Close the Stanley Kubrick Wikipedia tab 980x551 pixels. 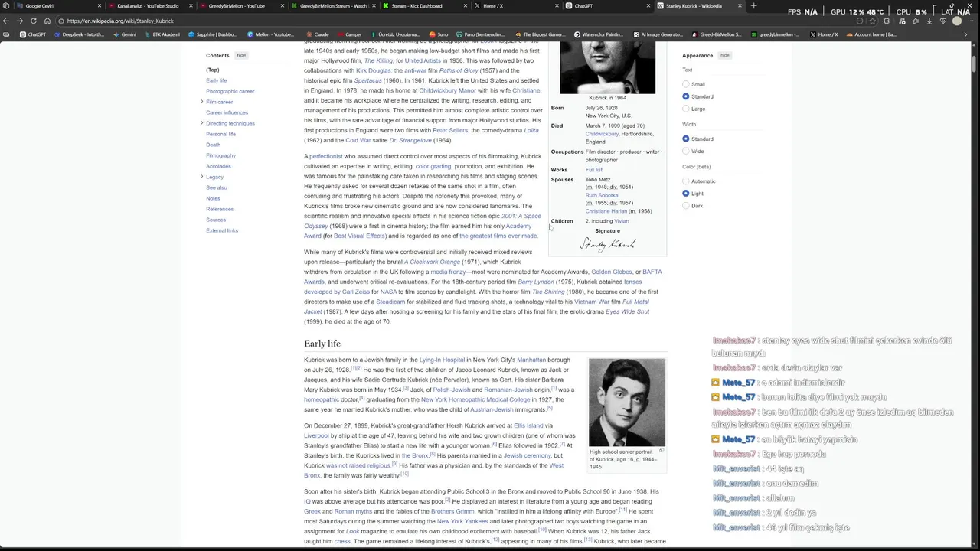tap(740, 6)
